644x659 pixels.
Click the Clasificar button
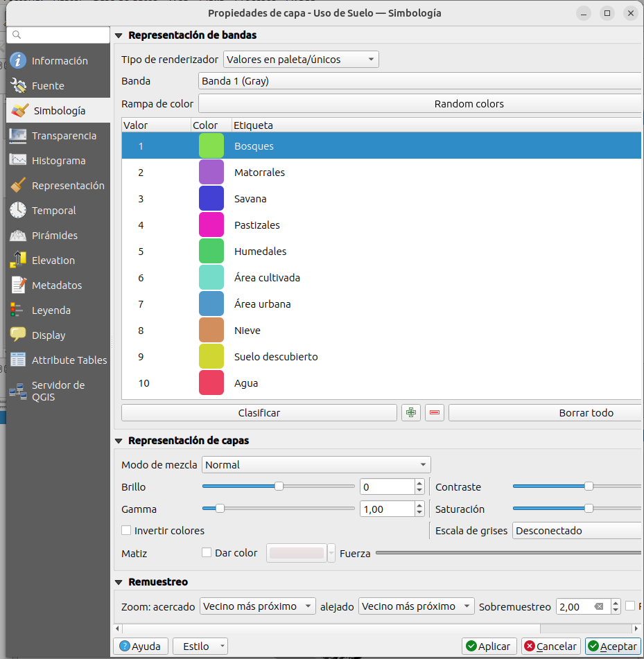259,413
